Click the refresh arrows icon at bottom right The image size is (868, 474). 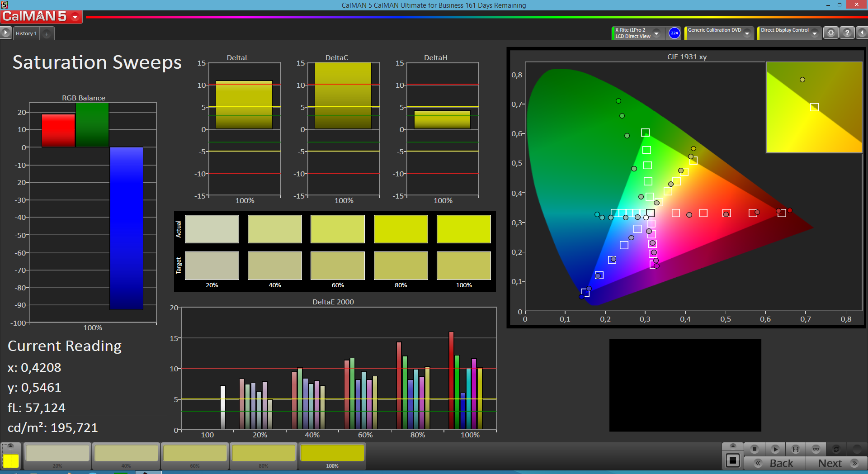(836, 449)
